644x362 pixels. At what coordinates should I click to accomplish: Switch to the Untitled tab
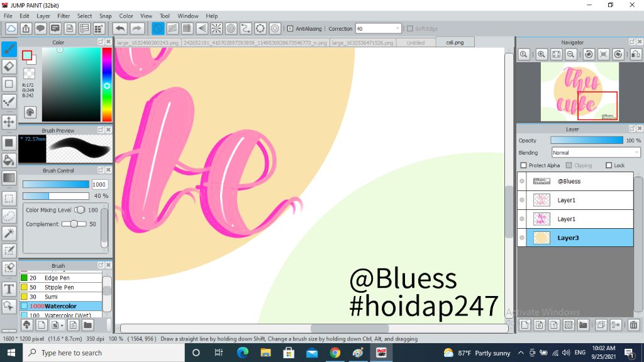[x=415, y=43]
